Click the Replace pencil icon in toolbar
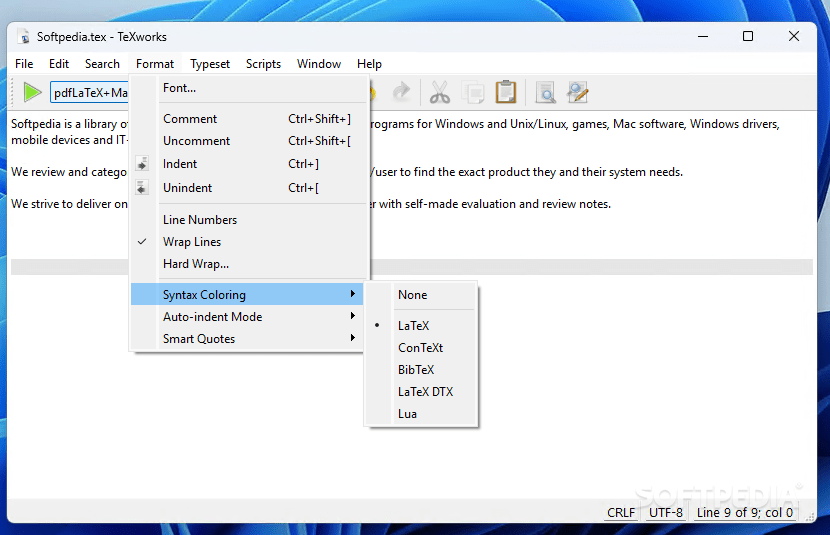The width and height of the screenshot is (830, 535). 577,93
